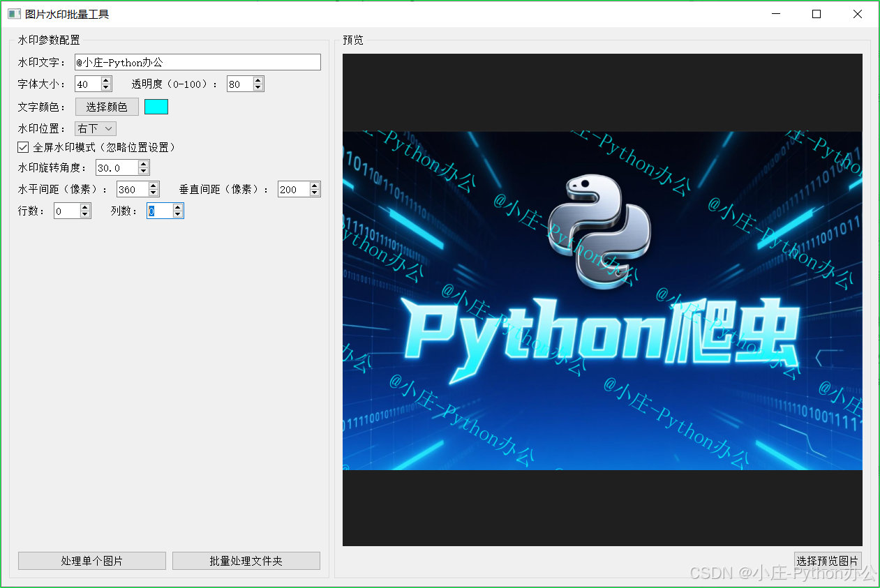Decrease 字体大小 with the down arrow
880x588 pixels.
tap(106, 88)
